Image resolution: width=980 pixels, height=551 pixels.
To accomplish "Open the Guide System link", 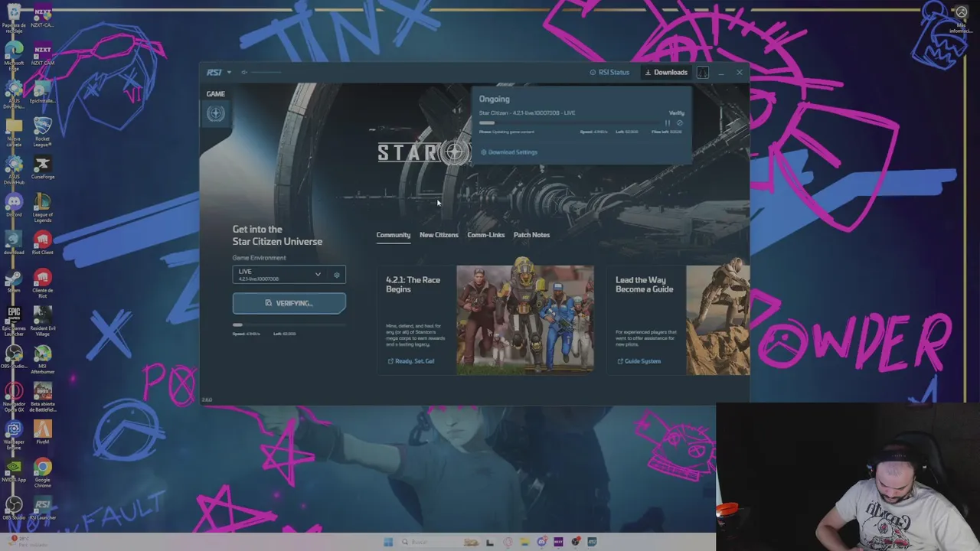I will click(x=639, y=361).
